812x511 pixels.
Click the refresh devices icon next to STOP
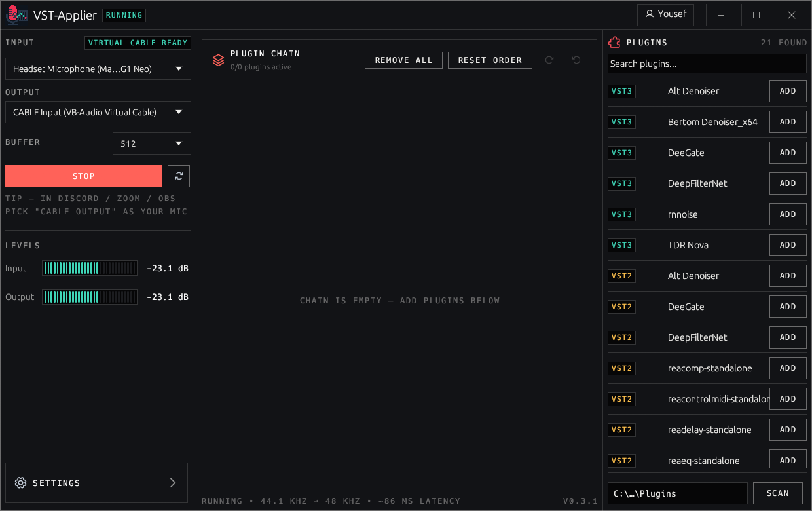(179, 176)
